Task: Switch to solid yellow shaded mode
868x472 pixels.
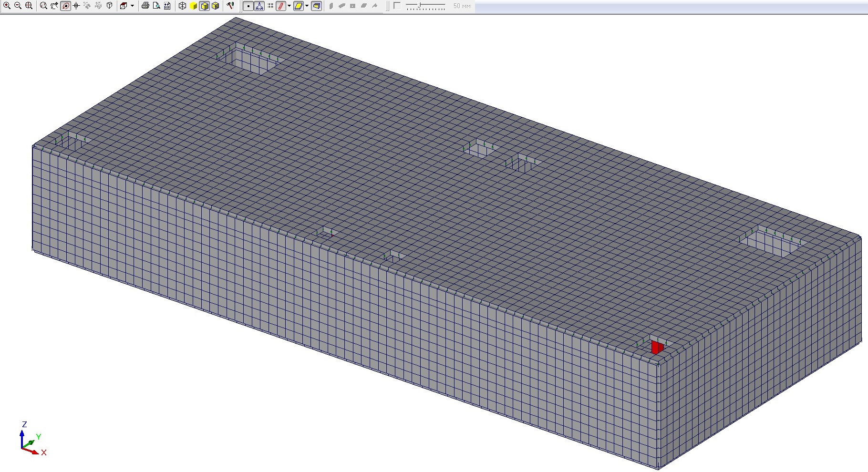Action: pyautogui.click(x=193, y=6)
